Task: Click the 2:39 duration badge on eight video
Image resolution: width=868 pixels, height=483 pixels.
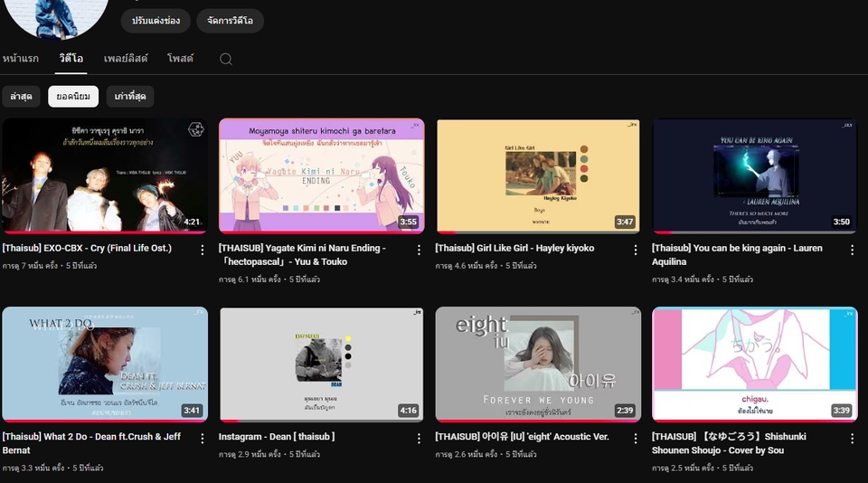Action: point(625,411)
